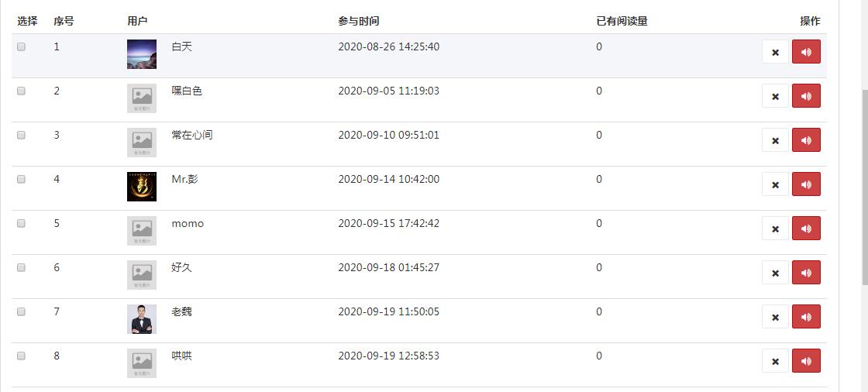Select checkbox for row 4 Mr.彭
The image size is (868, 392).
[x=21, y=180]
